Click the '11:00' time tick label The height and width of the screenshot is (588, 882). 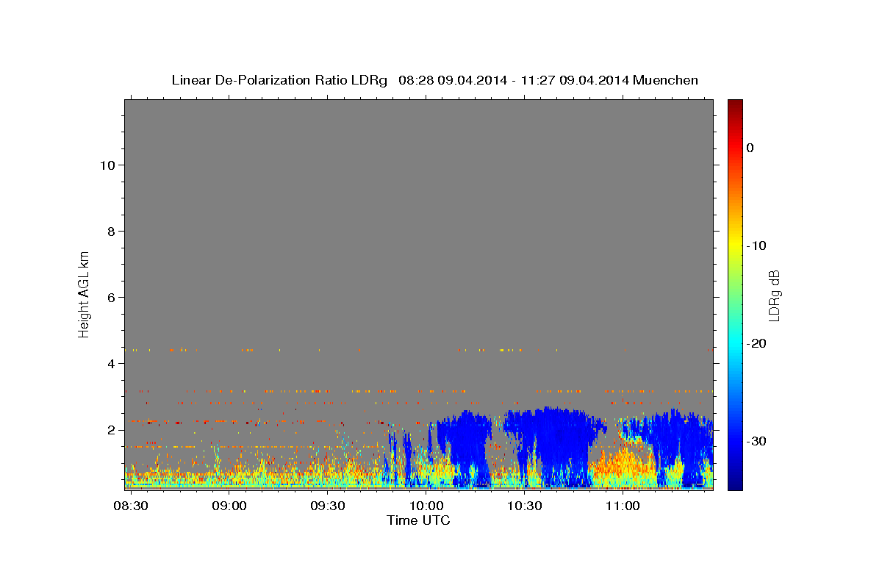[623, 506]
